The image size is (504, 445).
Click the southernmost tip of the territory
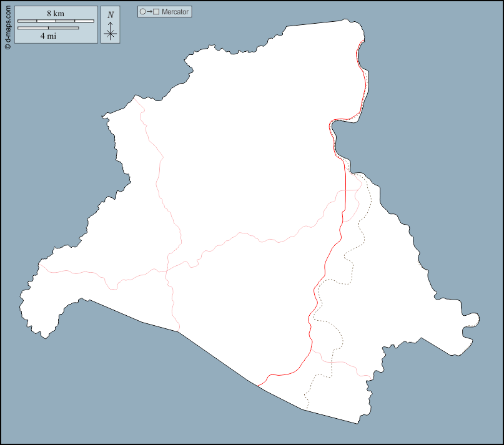coord(358,423)
